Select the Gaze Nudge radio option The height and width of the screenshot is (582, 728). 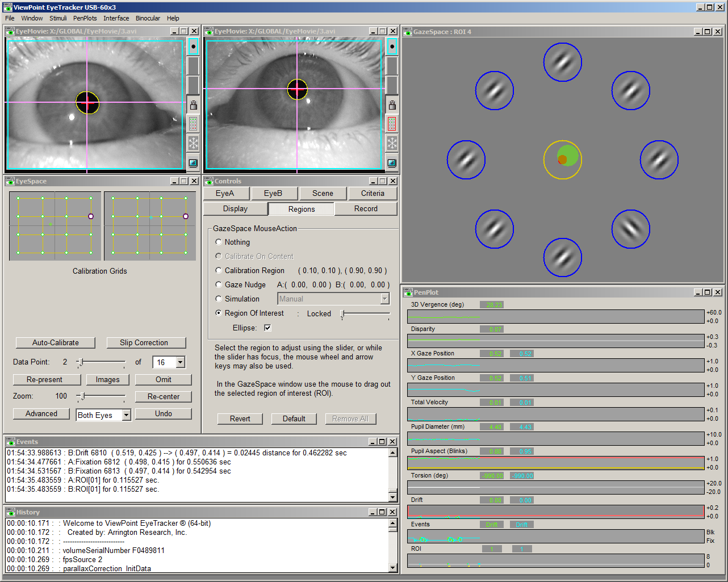219,284
